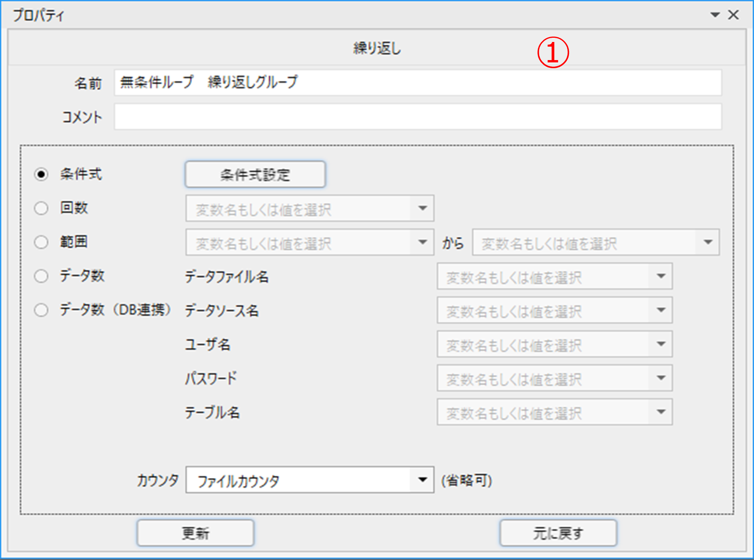Click the 条件式設定 button
The width and height of the screenshot is (754, 560).
click(x=255, y=174)
